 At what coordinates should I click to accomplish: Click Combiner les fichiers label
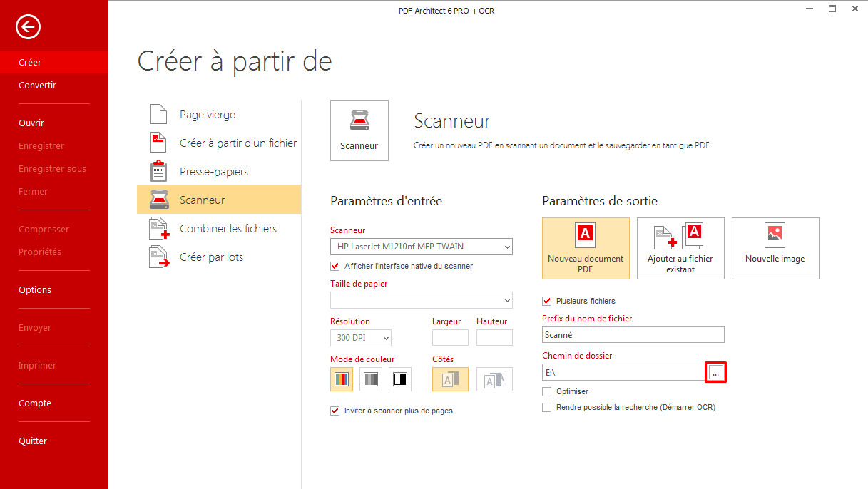(228, 229)
